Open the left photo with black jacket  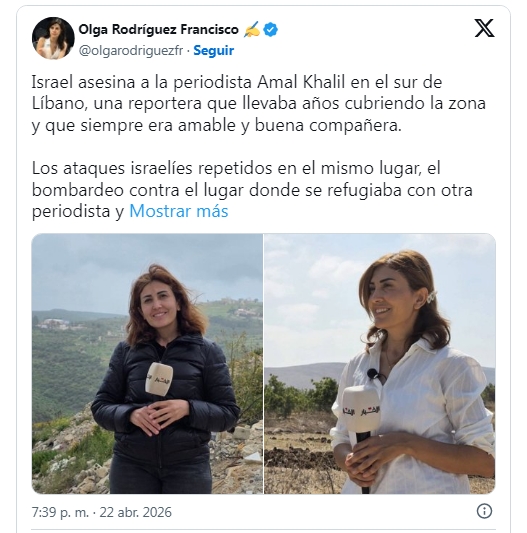click(x=148, y=364)
